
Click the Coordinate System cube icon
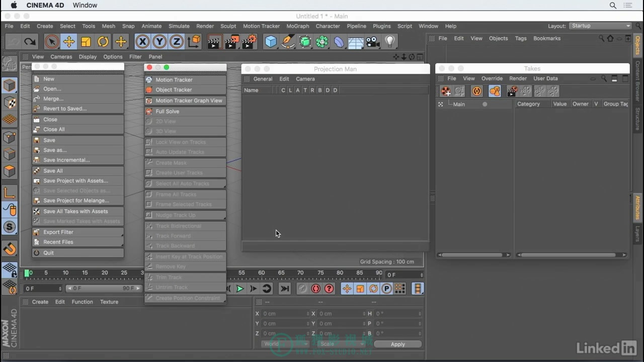point(194,42)
